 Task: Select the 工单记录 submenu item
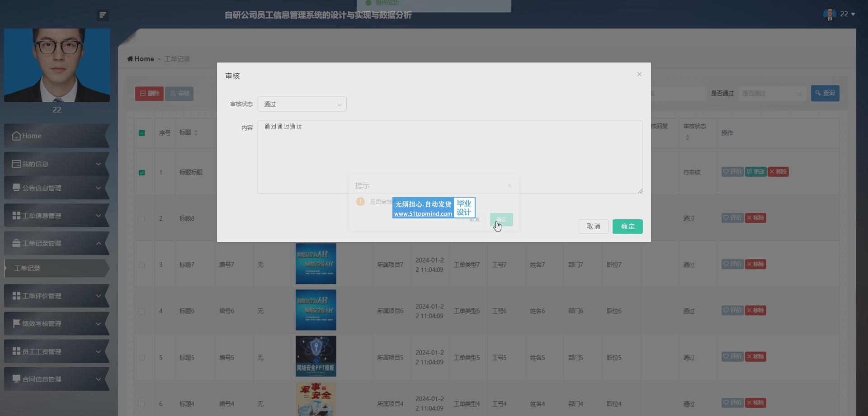[57, 268]
